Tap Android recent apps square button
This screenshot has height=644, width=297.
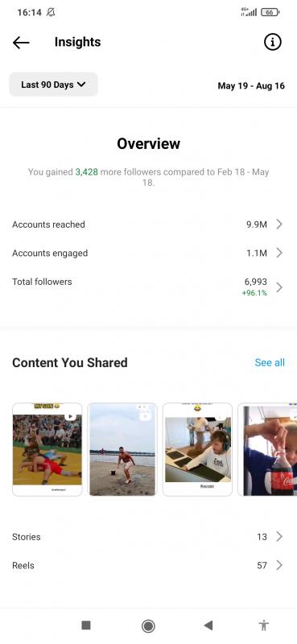[x=86, y=625]
